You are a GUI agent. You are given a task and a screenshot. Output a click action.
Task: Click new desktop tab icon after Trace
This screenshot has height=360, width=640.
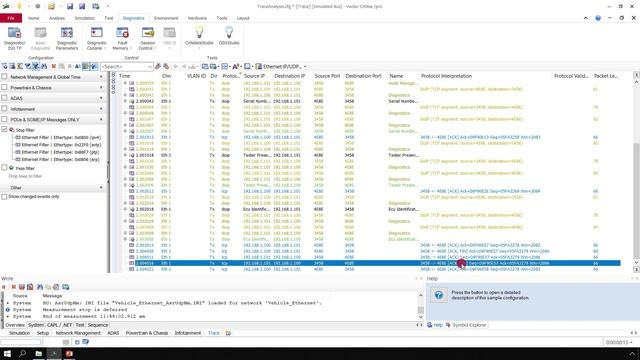coord(228,333)
